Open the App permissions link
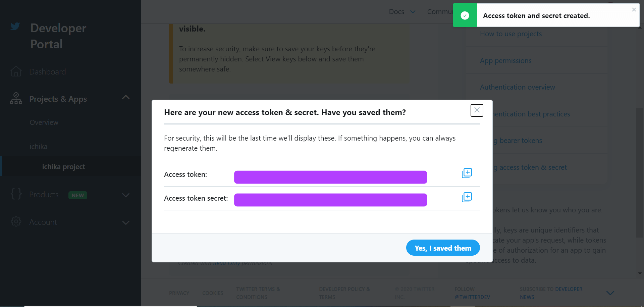 [x=505, y=61]
